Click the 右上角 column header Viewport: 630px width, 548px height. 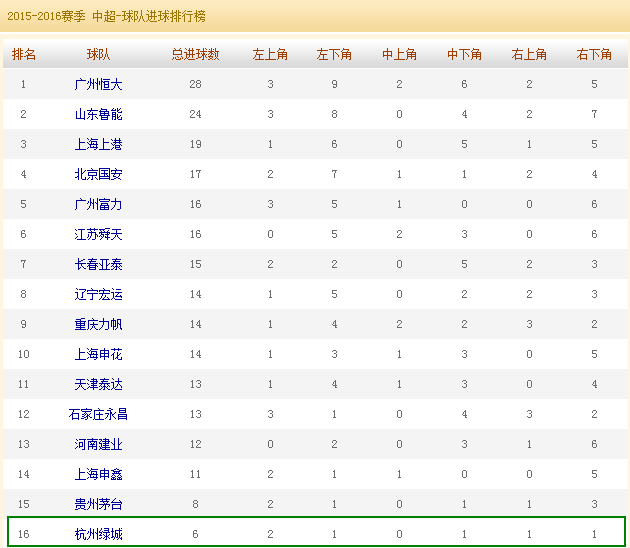529,54
